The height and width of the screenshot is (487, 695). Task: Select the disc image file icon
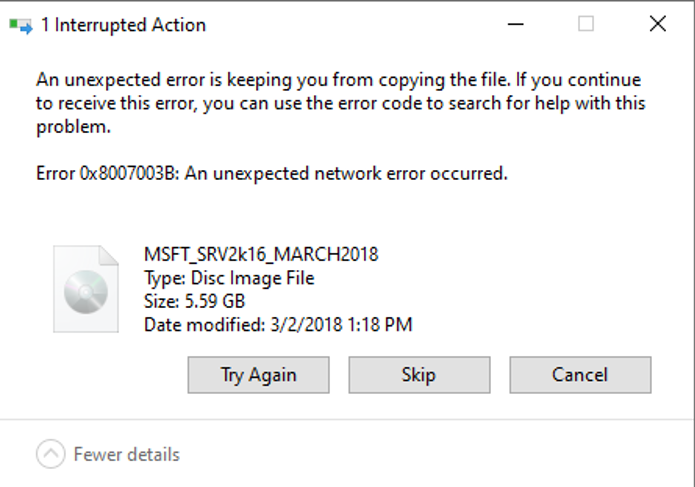click(x=86, y=289)
